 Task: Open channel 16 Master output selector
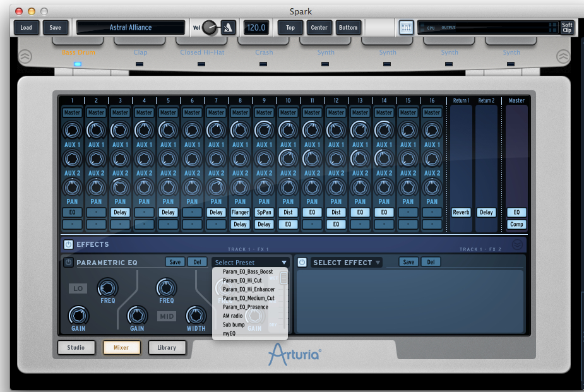tap(432, 112)
